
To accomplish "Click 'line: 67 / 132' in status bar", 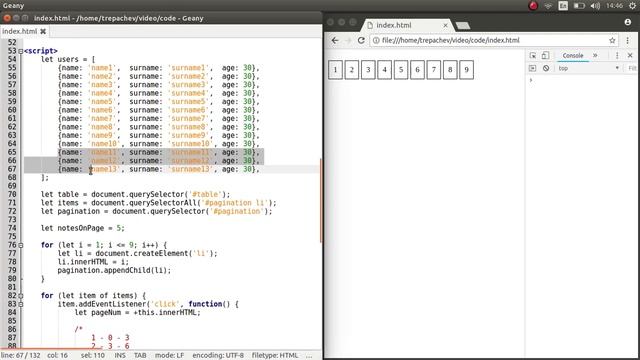I will click(21, 355).
